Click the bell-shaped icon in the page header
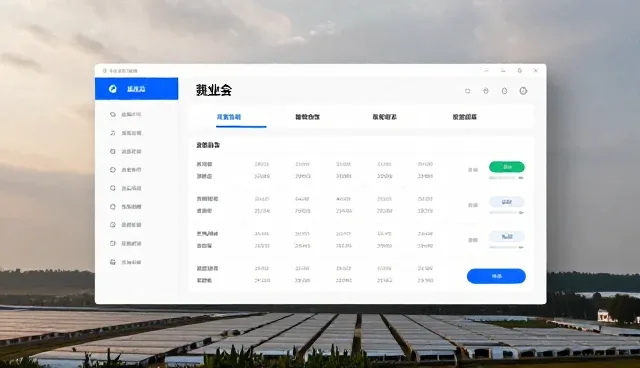 [504, 91]
